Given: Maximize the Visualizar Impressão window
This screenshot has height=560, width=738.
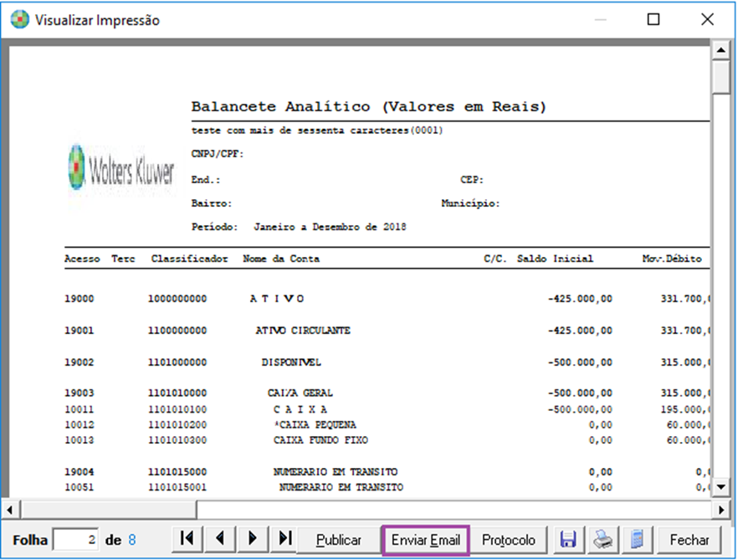Looking at the screenshot, I should point(653,19).
